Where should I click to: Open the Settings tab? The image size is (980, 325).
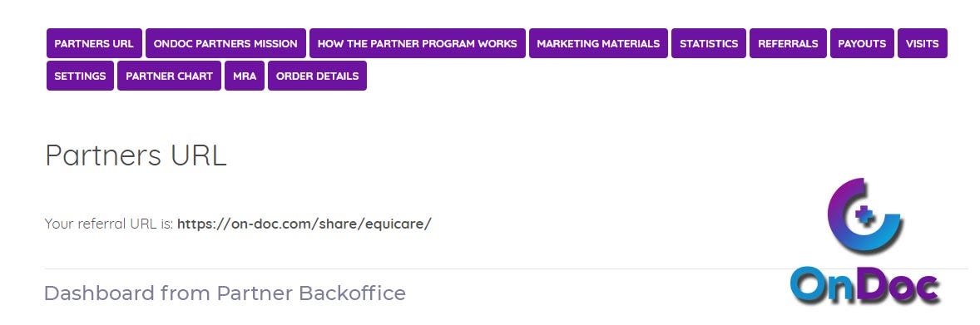80,76
